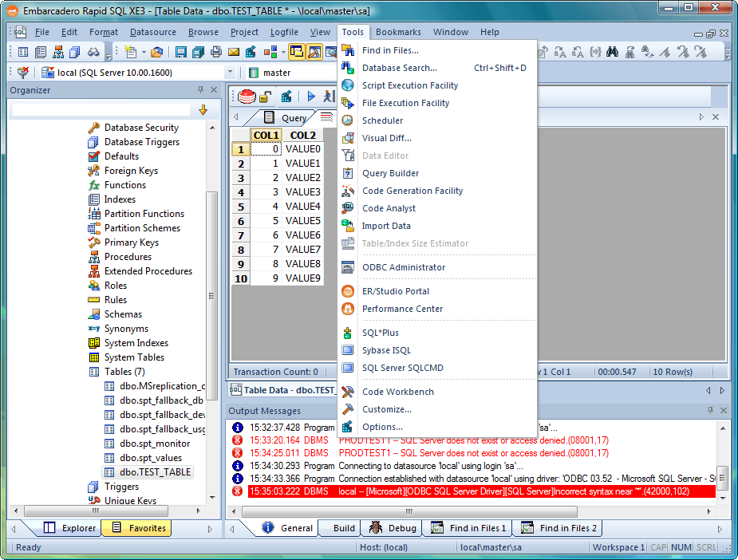Click the red database commit icon
The image size is (738, 560).
tap(247, 97)
